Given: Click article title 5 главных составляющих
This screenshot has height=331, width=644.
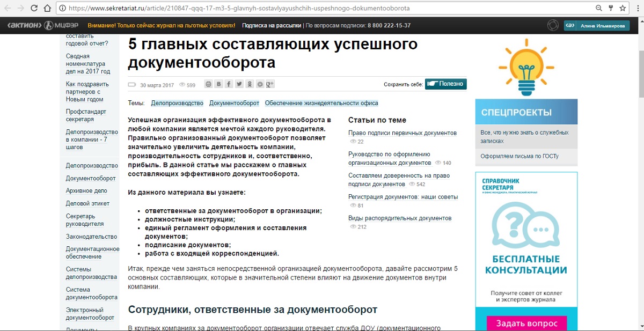Looking at the screenshot, I should tap(273, 53).
